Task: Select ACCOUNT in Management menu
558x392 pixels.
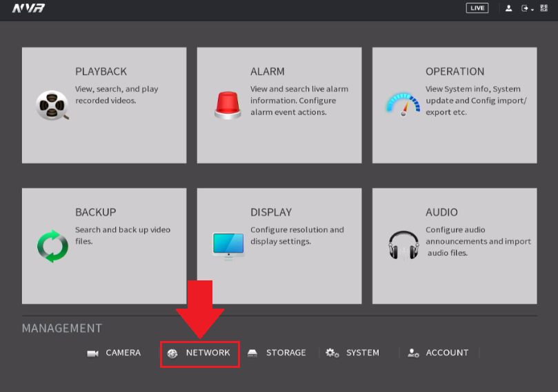Action: click(x=447, y=353)
